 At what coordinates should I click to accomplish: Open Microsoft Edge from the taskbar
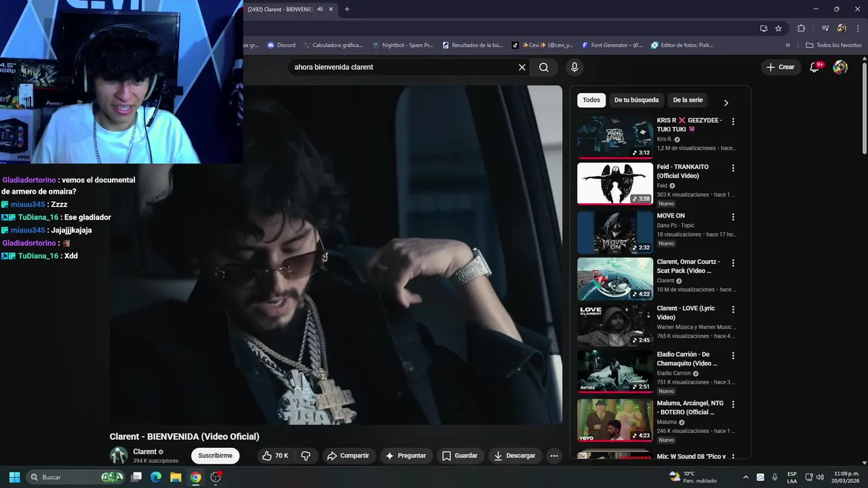(156, 477)
